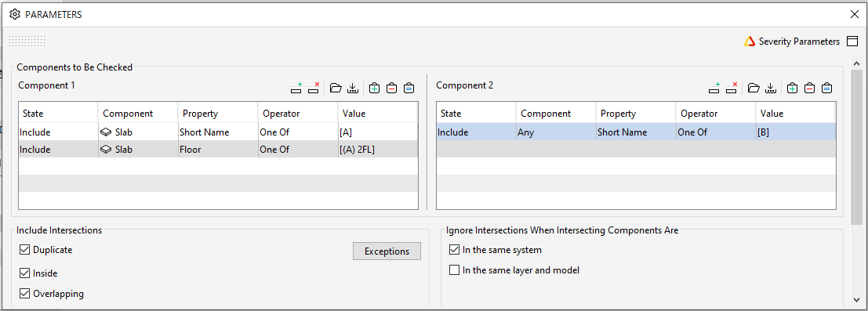The height and width of the screenshot is (311, 868).
Task: Select the Slab Floor row's Include cell
Action: (x=58, y=150)
